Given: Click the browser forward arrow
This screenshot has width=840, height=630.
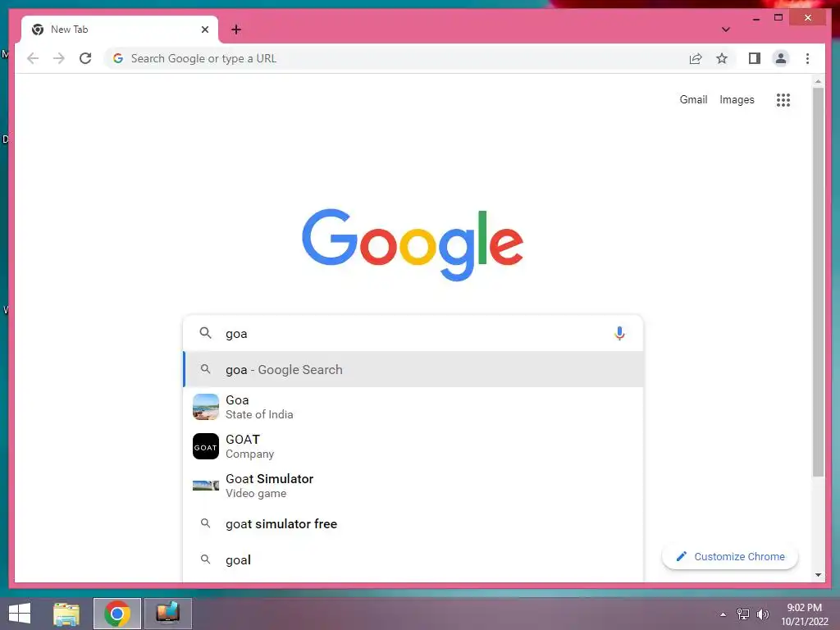Looking at the screenshot, I should 59,58.
